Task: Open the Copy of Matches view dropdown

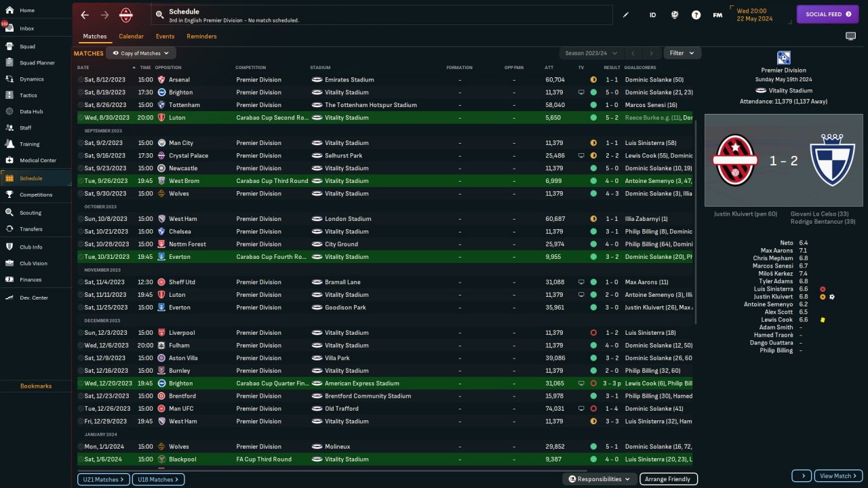Action: point(141,53)
